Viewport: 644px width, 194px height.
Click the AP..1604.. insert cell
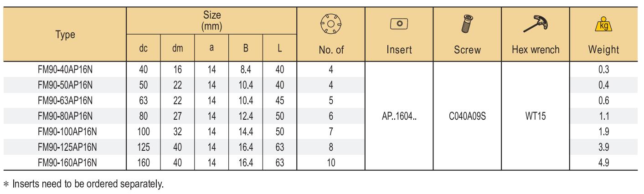pyautogui.click(x=399, y=115)
